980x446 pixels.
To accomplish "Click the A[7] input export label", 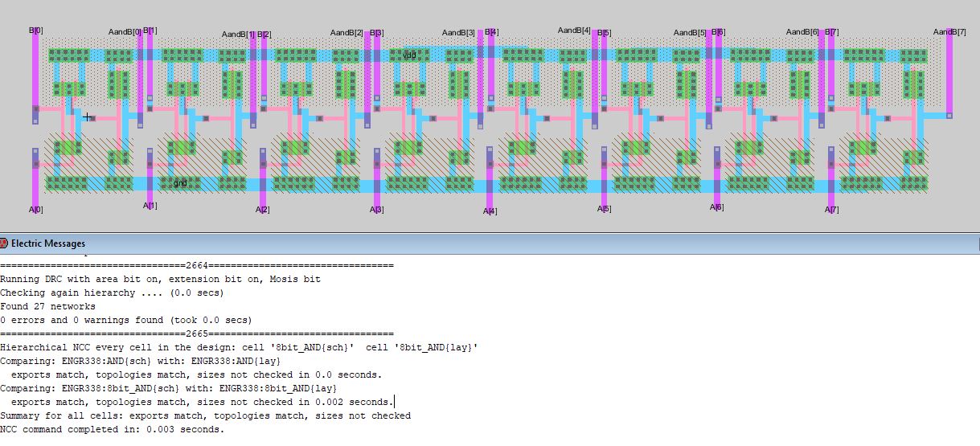I will [x=831, y=209].
